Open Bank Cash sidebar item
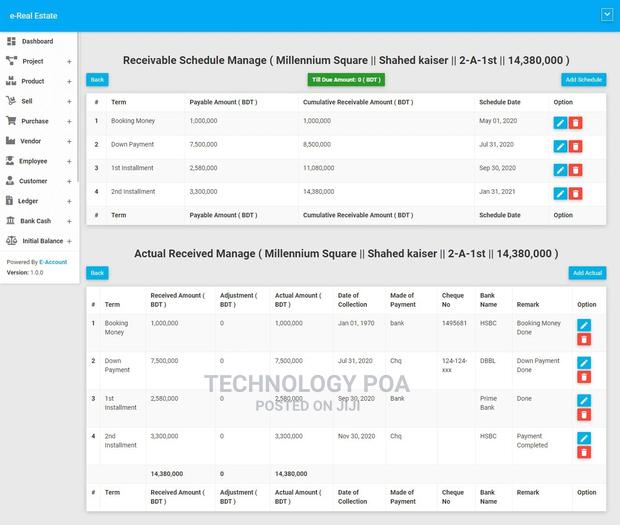This screenshot has height=525, width=620. (x=35, y=221)
